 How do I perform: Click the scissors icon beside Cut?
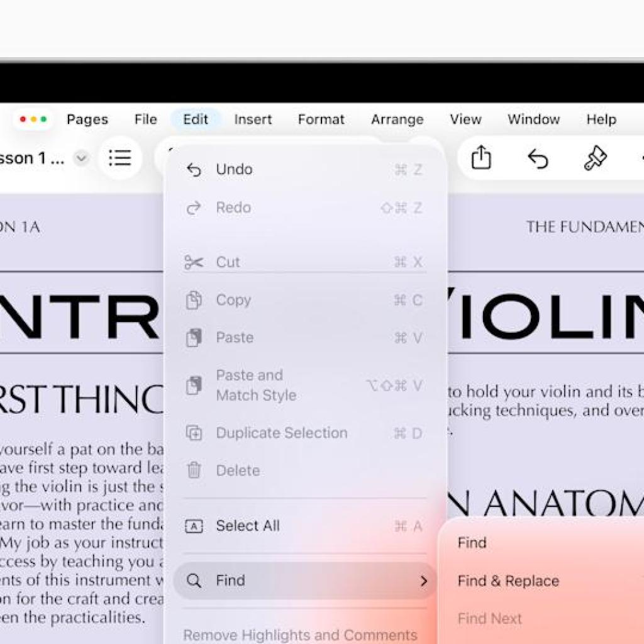194,262
